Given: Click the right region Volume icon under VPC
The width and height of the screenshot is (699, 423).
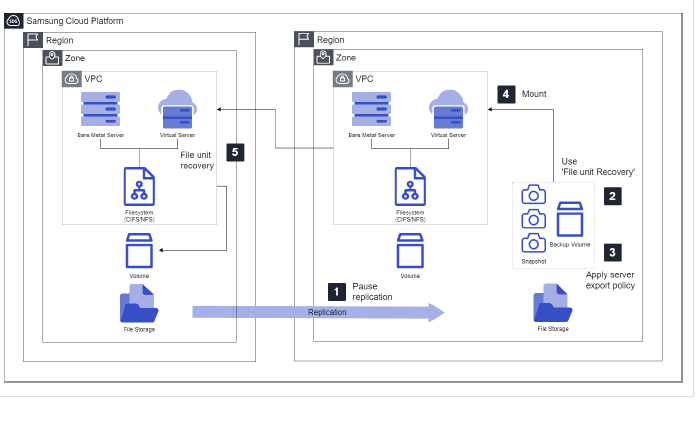Looking at the screenshot, I should (410, 251).
